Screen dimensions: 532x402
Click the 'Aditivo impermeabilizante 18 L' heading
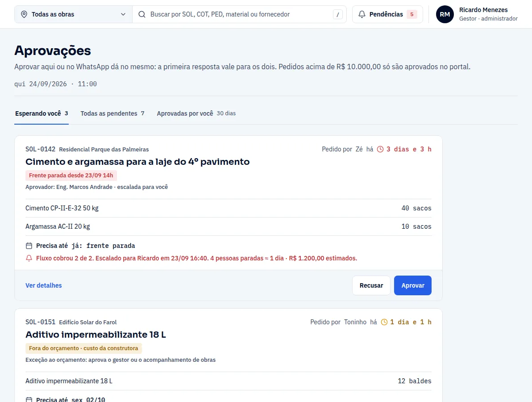click(96, 335)
